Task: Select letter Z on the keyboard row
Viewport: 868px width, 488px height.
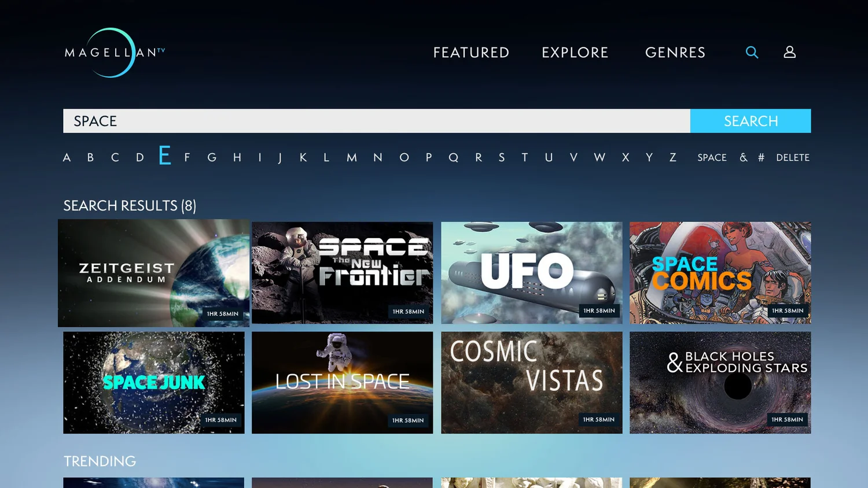Action: tap(673, 157)
